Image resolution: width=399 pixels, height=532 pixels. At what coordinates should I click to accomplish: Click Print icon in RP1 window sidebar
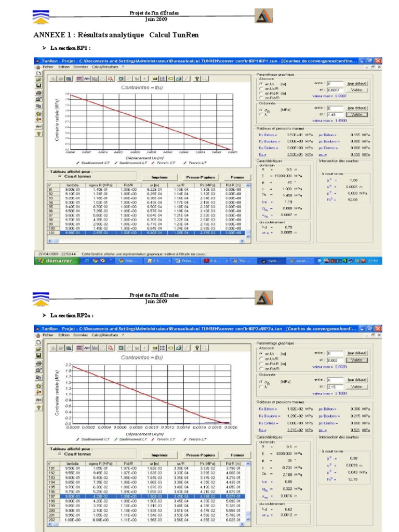(x=38, y=92)
